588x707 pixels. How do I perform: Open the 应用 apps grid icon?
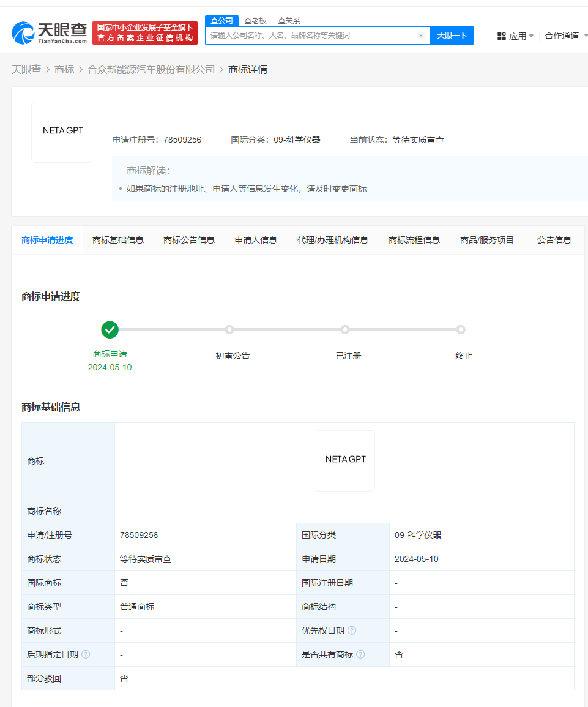click(x=502, y=36)
